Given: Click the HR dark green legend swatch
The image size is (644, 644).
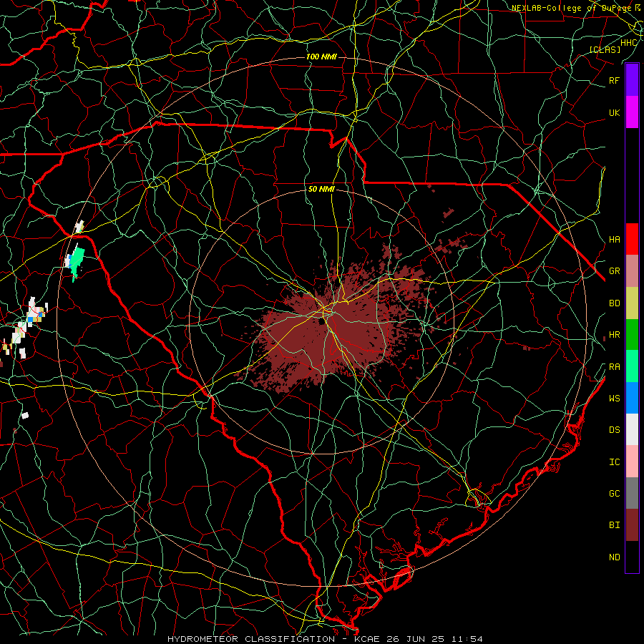Looking at the screenshot, I should [x=632, y=334].
